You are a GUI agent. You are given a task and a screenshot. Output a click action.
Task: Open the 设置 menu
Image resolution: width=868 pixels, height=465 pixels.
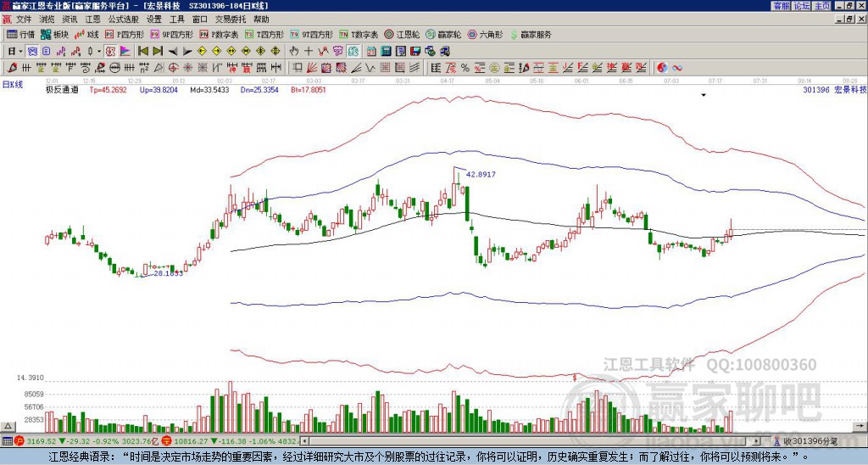[154, 20]
